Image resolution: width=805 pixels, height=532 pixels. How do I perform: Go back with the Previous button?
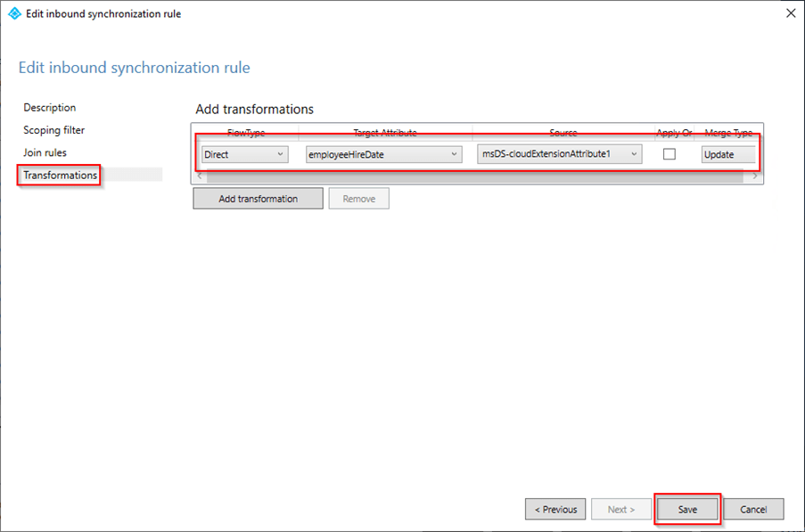click(x=555, y=509)
